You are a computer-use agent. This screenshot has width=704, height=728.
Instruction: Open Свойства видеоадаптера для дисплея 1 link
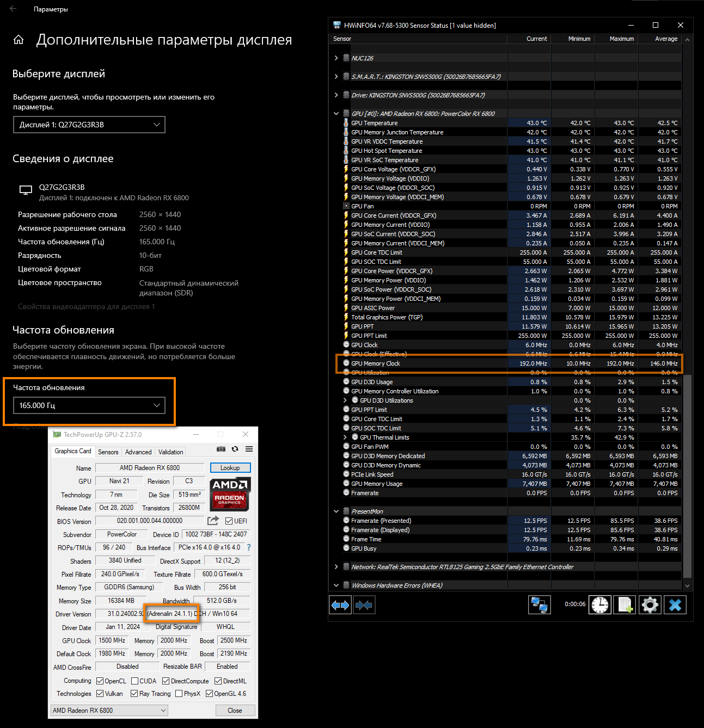86,306
